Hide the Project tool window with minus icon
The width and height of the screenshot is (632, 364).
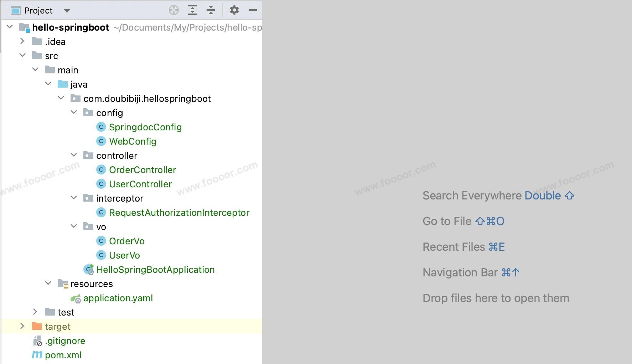pos(253,10)
